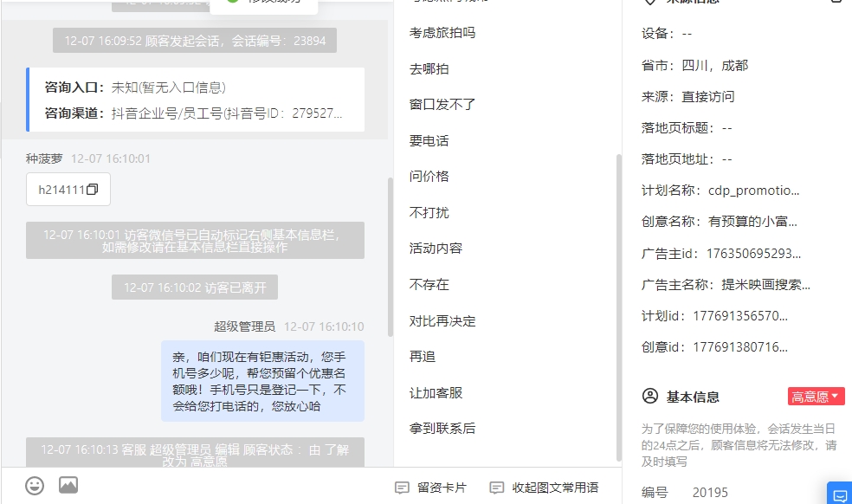Select quick reply 去哪拍
Image resolution: width=852 pixels, height=504 pixels.
429,69
